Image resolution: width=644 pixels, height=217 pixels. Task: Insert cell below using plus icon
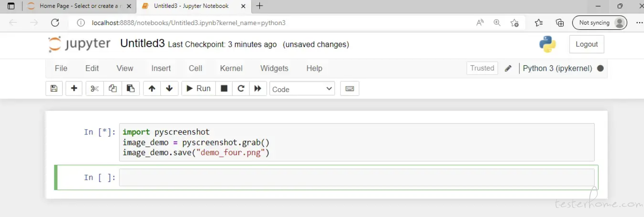coord(74,89)
